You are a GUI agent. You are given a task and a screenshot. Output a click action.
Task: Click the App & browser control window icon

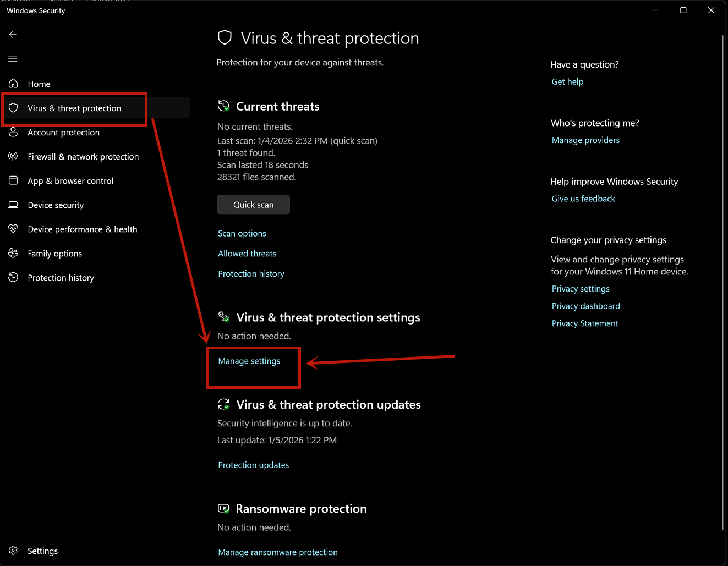[13, 181]
